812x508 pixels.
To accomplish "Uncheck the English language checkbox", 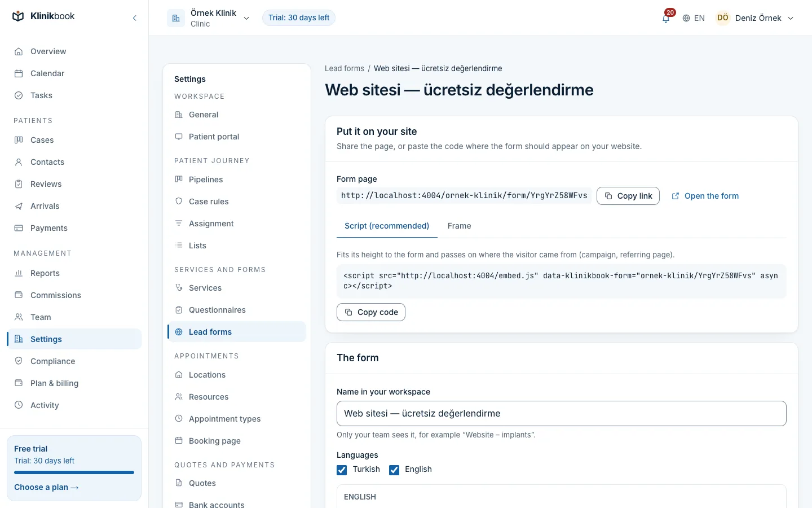I will tap(394, 470).
